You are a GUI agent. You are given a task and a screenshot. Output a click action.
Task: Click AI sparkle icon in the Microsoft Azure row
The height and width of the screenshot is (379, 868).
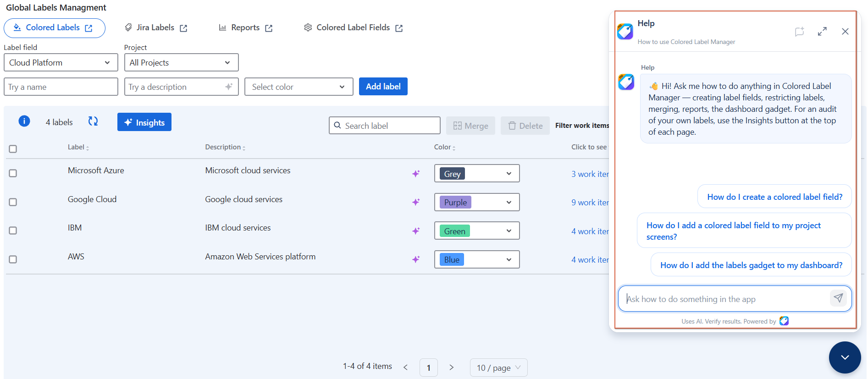point(416,174)
